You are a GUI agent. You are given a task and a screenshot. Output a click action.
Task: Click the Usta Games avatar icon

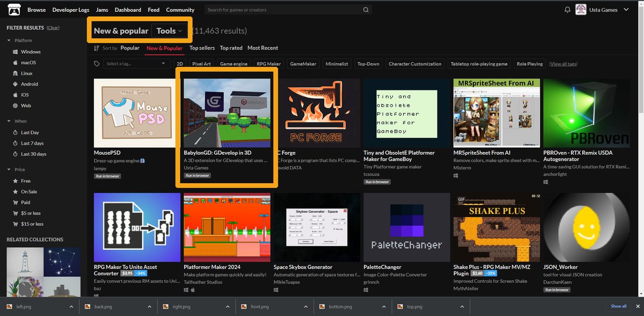click(x=581, y=9)
